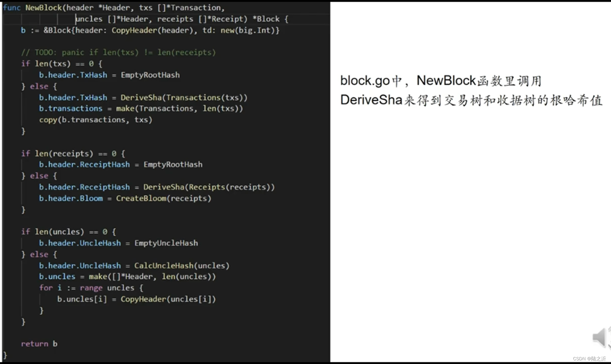
Task: Click the speaker audio icon on slide
Action: pyautogui.click(x=602, y=337)
